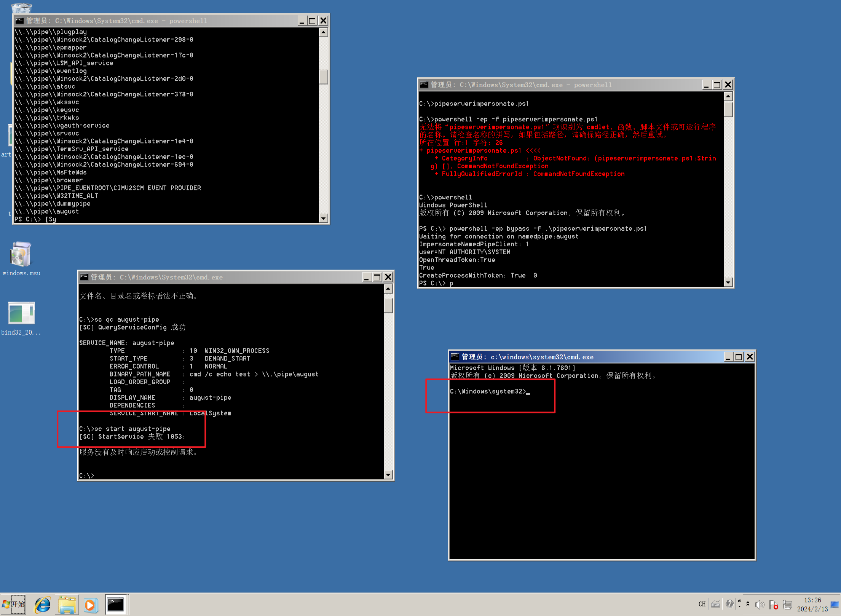Click the volume speaker tray icon

(x=760, y=605)
